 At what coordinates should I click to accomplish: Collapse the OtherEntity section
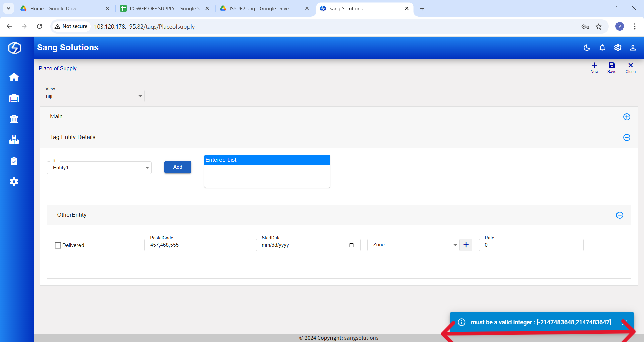(x=620, y=215)
